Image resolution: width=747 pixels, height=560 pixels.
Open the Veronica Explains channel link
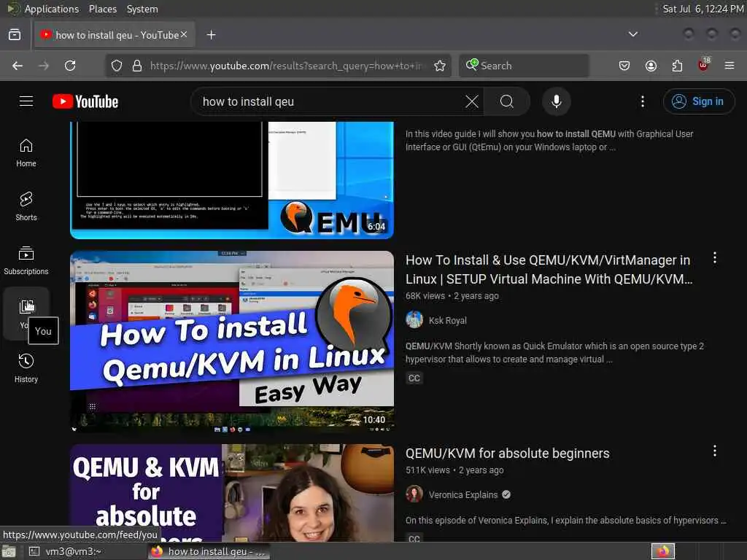pos(463,495)
